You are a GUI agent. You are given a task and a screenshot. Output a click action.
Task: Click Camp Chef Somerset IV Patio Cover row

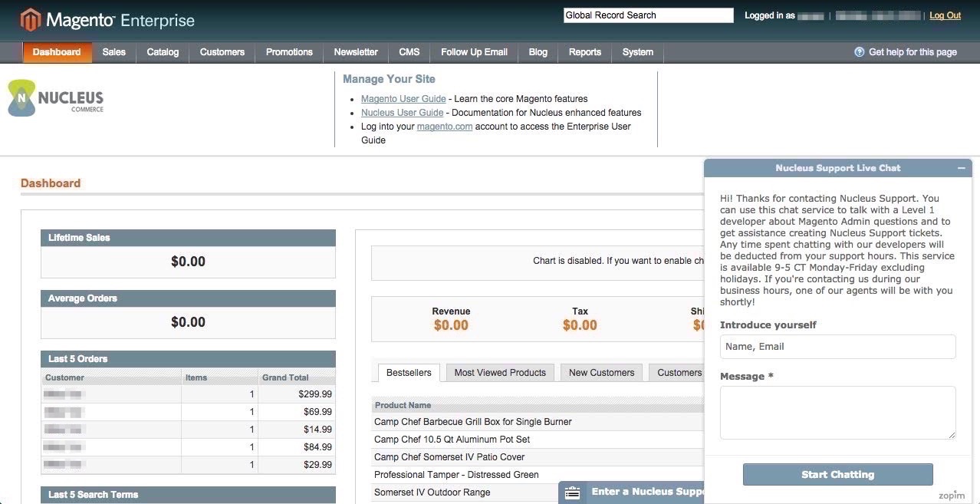click(x=537, y=457)
